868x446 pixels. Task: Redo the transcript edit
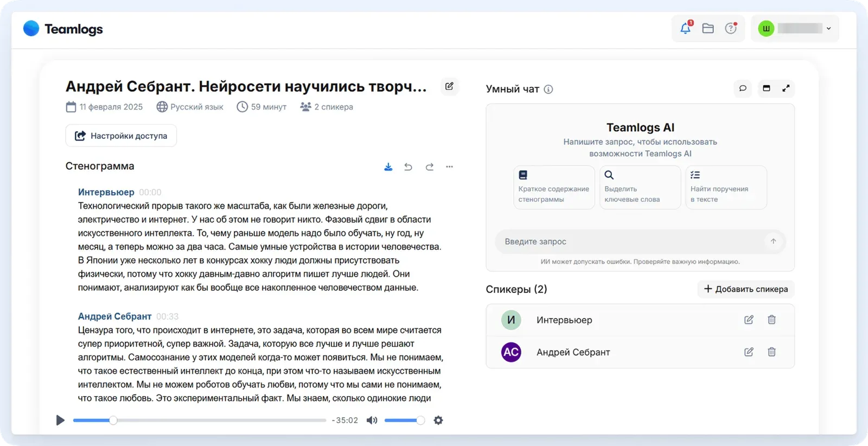pos(429,167)
